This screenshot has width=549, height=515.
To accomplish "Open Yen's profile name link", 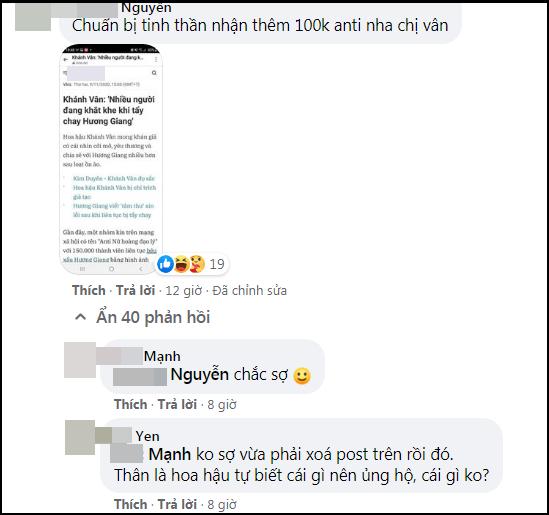I will coord(148,436).
